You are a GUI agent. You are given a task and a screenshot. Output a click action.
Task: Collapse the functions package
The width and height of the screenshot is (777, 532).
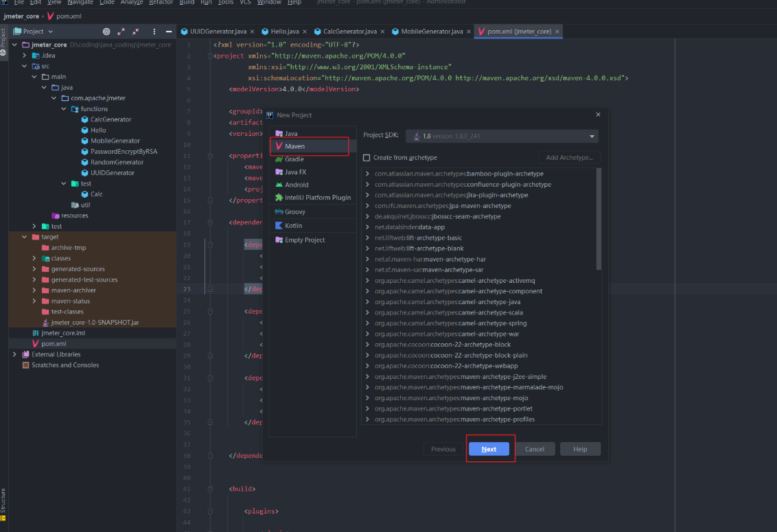click(x=63, y=109)
